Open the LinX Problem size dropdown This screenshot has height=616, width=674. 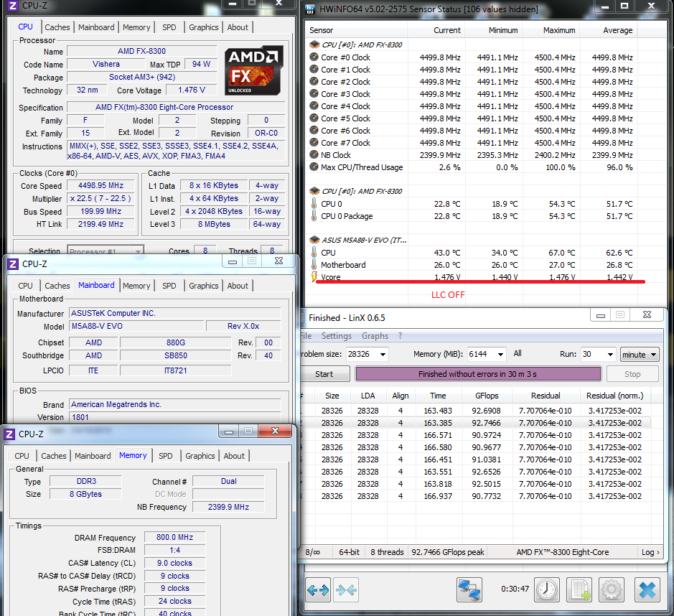point(383,354)
